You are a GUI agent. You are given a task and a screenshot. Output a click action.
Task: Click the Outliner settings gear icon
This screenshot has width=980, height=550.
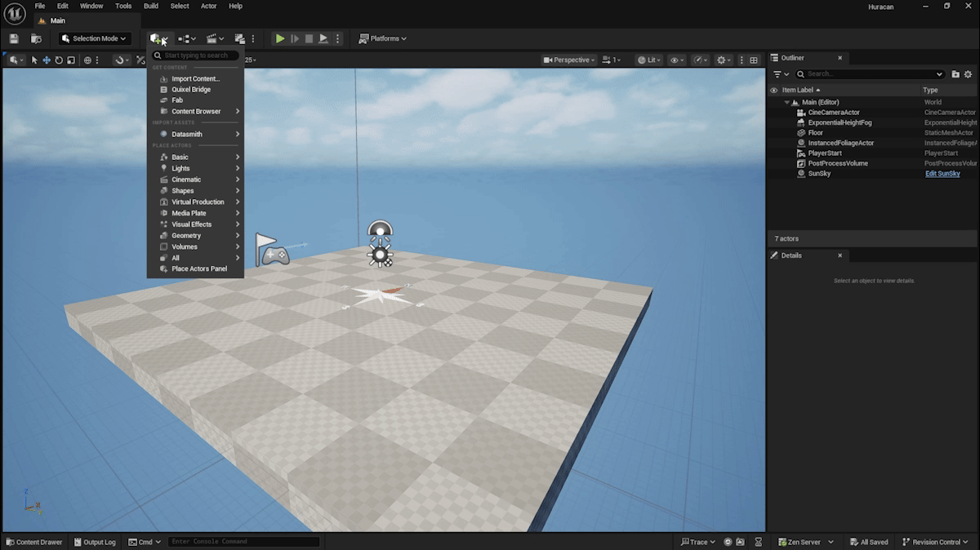point(969,73)
